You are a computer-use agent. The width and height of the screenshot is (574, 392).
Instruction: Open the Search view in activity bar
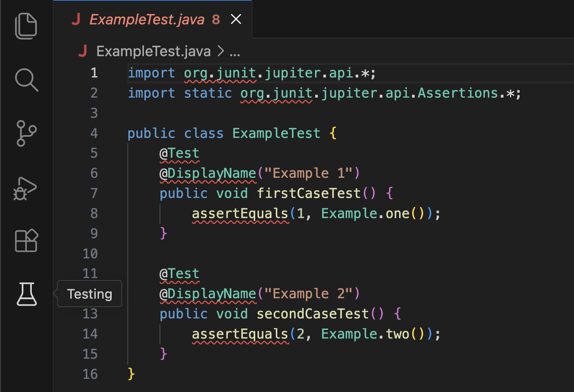[x=26, y=80]
